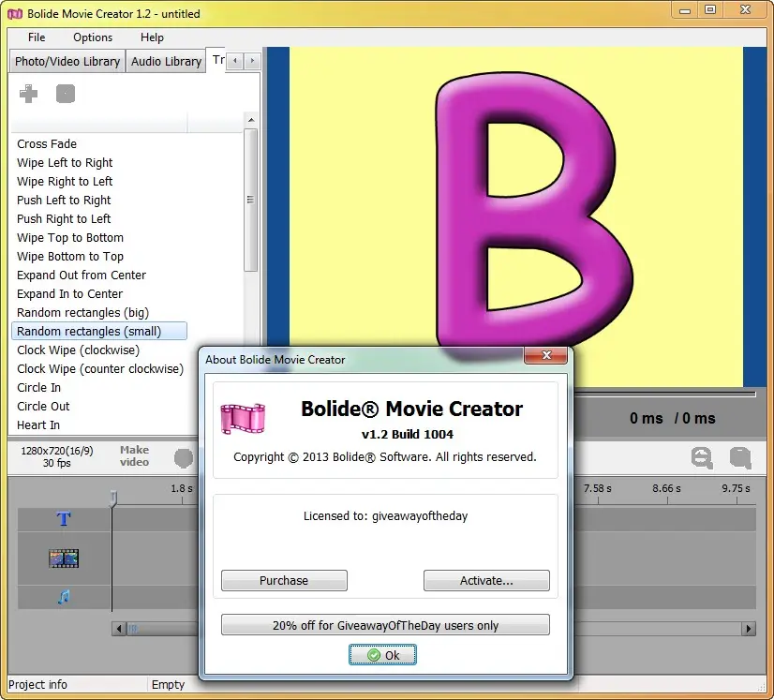774x700 pixels.
Task: Select Expand Out from Center transition
Action: [82, 276]
